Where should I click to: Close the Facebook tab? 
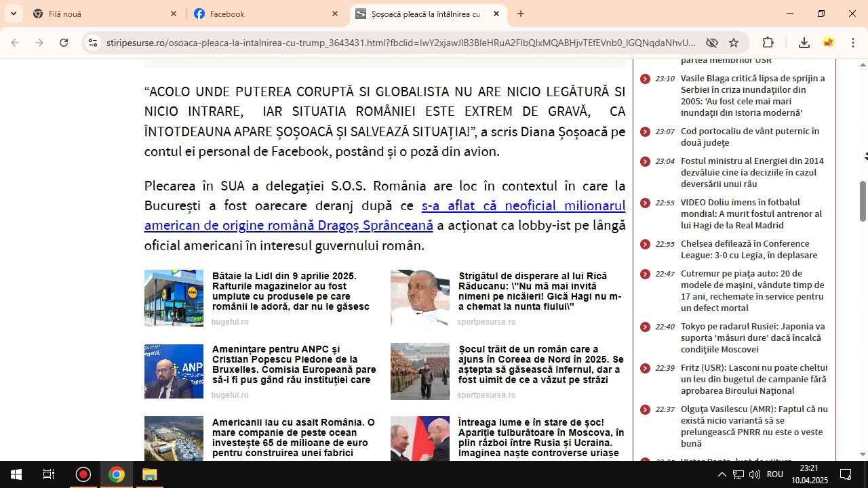335,14
